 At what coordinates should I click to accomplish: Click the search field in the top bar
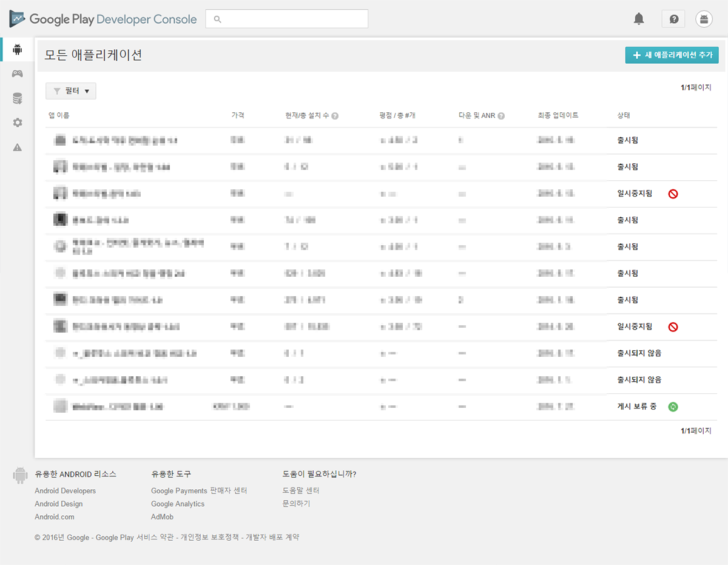point(286,19)
